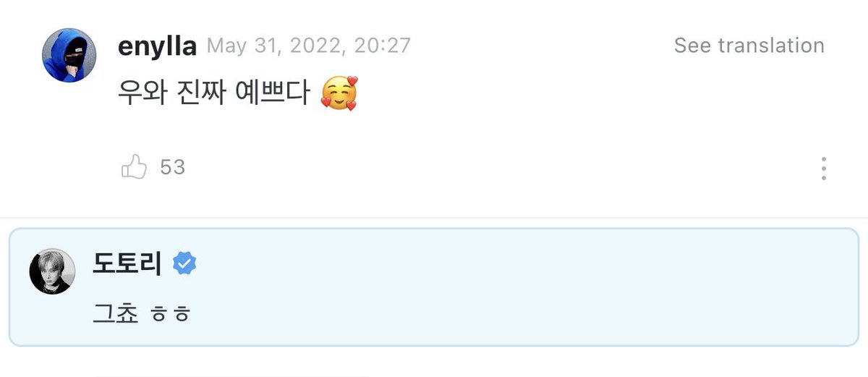
Task: Visit the enylla username profile
Action: coord(157,46)
